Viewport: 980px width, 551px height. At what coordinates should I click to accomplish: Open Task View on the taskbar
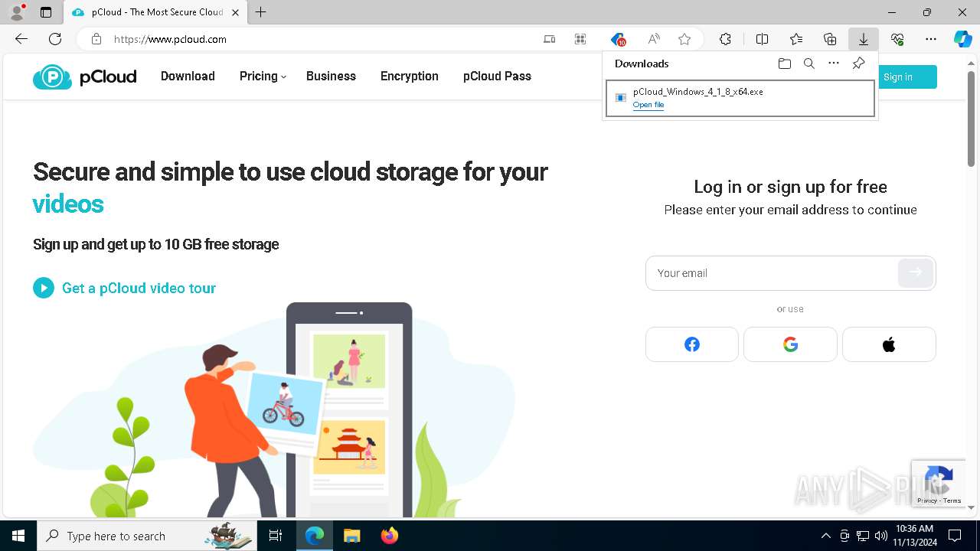tap(276, 536)
